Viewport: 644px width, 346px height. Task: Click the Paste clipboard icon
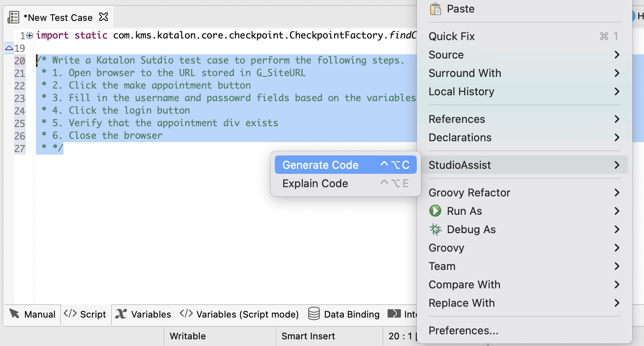click(x=435, y=8)
